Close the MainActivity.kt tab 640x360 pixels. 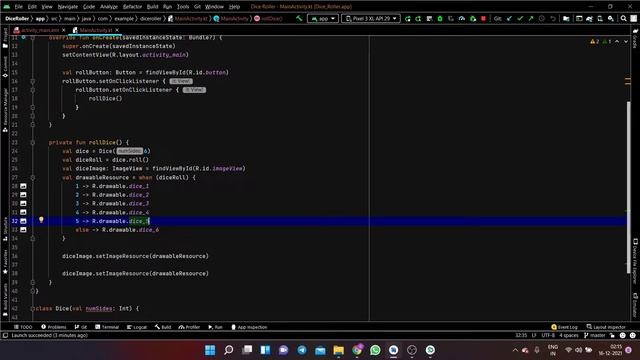click(117, 30)
